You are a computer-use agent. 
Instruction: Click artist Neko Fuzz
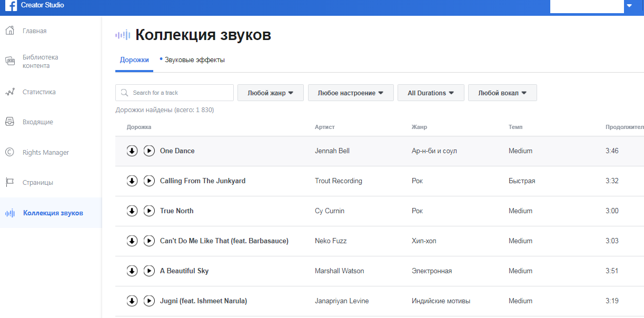coord(331,241)
